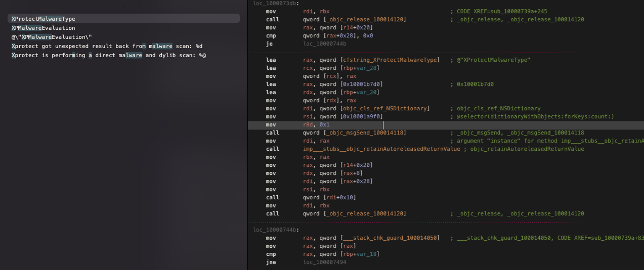Follow the je loc_10000744b jump target
The image size is (644, 270).
coord(325,43)
